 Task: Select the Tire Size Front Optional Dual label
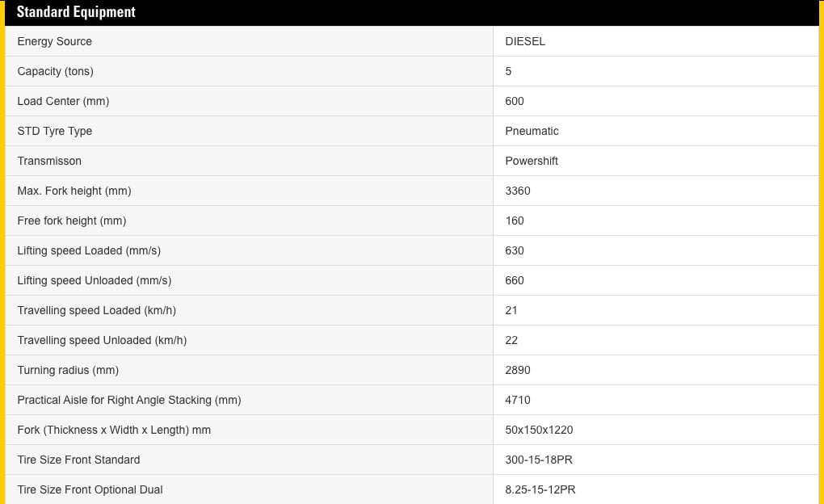[x=90, y=489]
